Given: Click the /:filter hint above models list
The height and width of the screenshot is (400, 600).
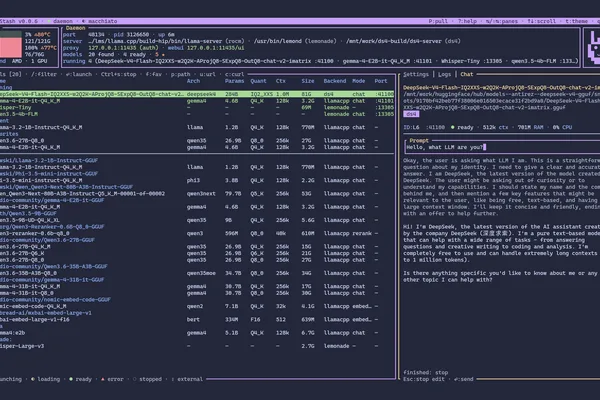Looking at the screenshot, I should tap(44, 74).
